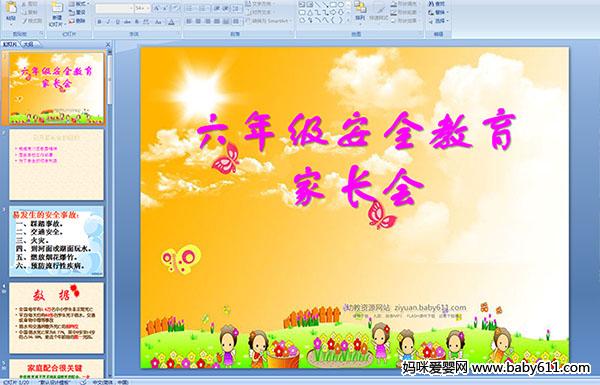Switch to the Slides pane tab
Screen dimensions: 600x385
[x=10, y=44]
